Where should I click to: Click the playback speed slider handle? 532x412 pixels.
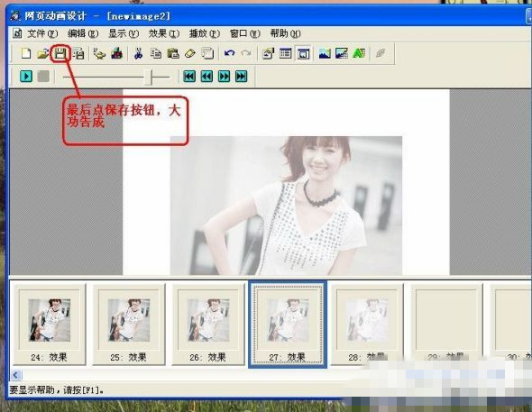point(148,78)
